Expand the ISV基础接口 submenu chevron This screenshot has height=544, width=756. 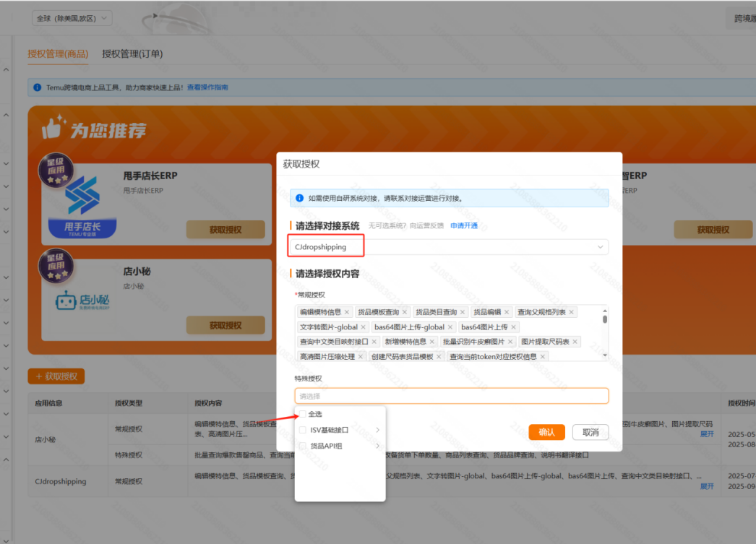coord(378,430)
